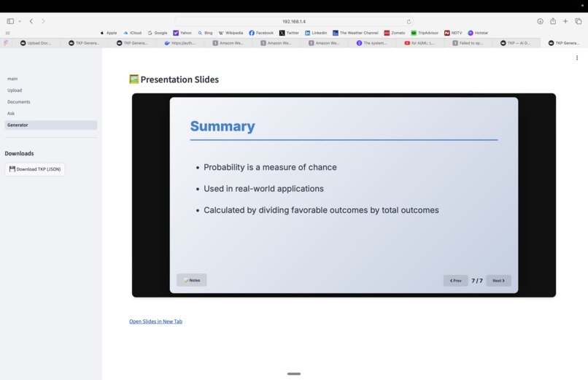Open the LinkedIn bookmark
The width and height of the screenshot is (588, 380).
316,33
